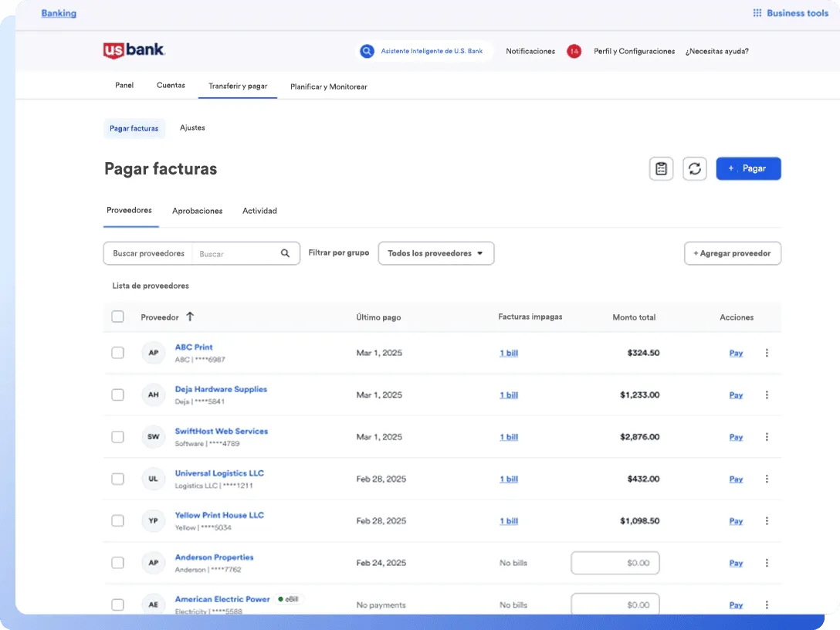
Task: Switch to the Aprobaciones tab
Action: pos(197,211)
